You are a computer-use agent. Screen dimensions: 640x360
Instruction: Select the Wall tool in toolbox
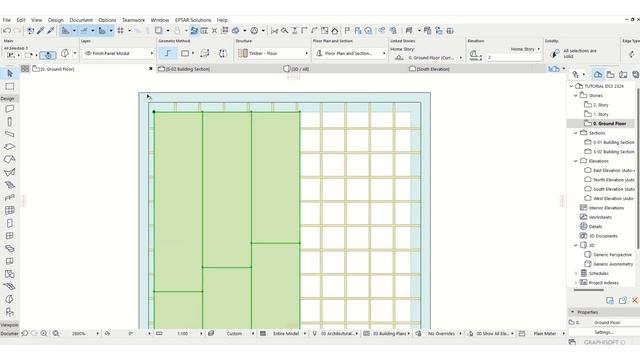pos(10,109)
